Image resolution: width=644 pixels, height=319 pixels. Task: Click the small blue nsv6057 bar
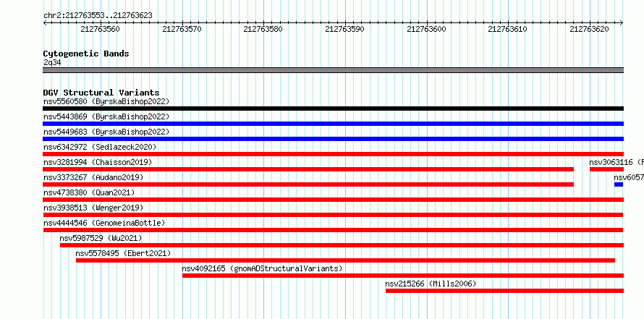click(x=619, y=184)
